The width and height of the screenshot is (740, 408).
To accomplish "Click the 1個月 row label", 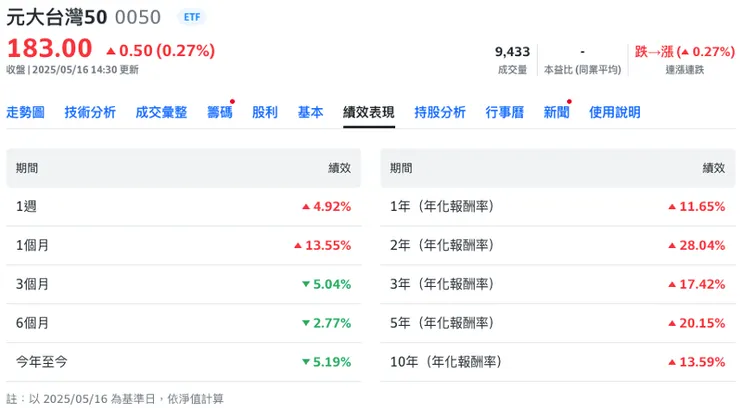I will tap(33, 245).
